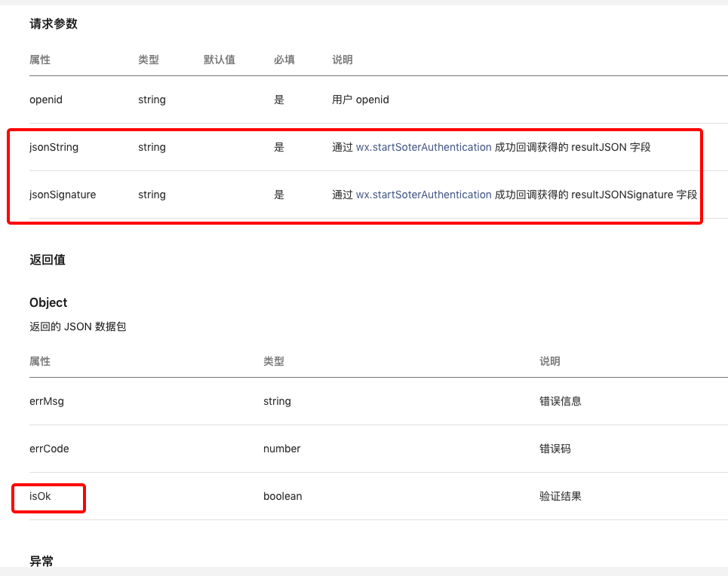
Task: Select the boolean type of isOk
Action: click(x=283, y=496)
